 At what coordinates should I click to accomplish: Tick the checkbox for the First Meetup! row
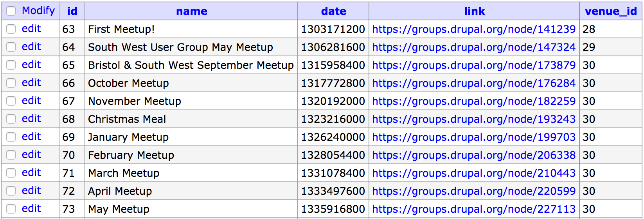point(11,29)
